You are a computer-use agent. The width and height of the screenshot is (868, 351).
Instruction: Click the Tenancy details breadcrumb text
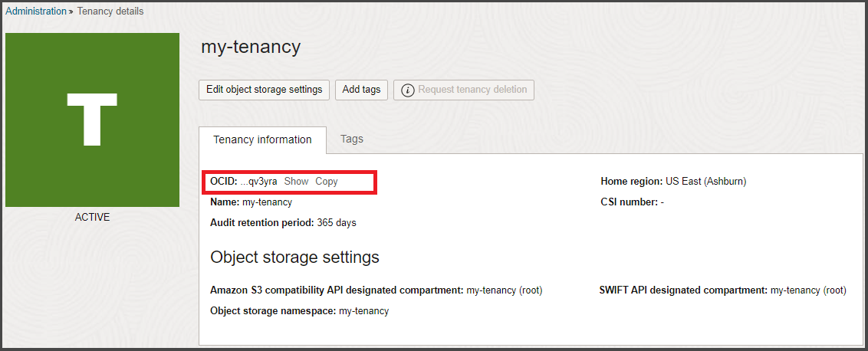click(110, 11)
